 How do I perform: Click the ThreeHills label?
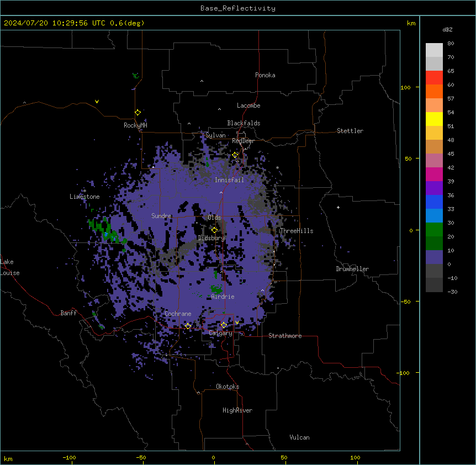297,231
